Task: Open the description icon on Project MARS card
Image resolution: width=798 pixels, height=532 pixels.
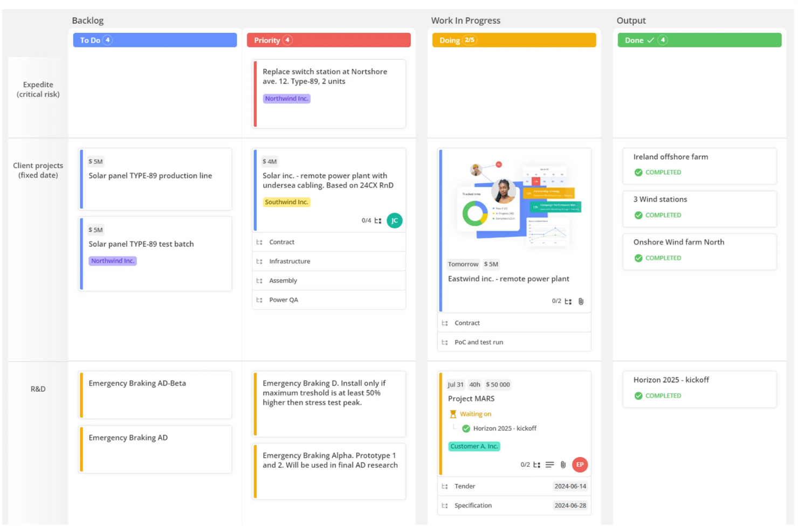Action: [x=549, y=464]
